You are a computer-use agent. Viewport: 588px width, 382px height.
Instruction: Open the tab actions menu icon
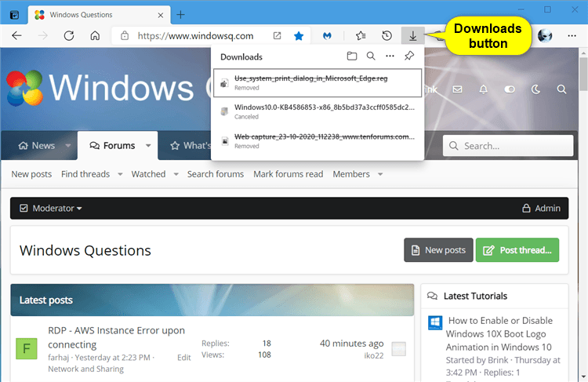(x=14, y=15)
